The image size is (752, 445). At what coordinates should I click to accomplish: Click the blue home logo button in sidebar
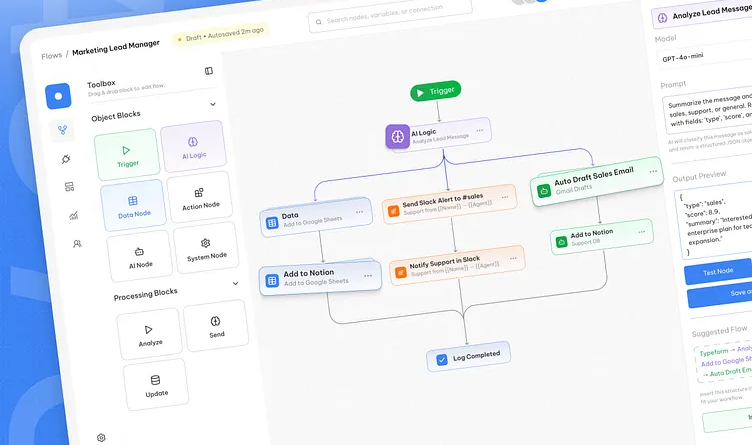[x=58, y=96]
